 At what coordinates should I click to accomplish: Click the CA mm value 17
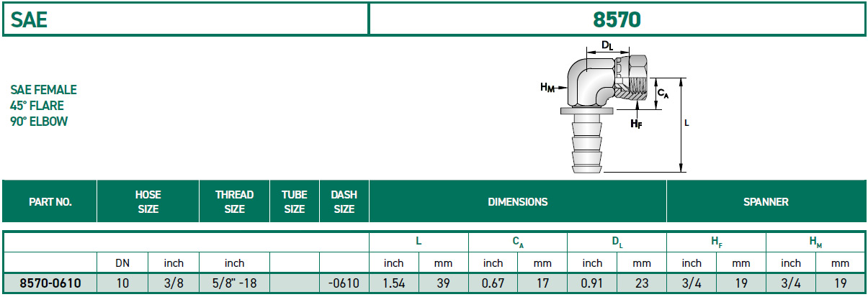(542, 283)
